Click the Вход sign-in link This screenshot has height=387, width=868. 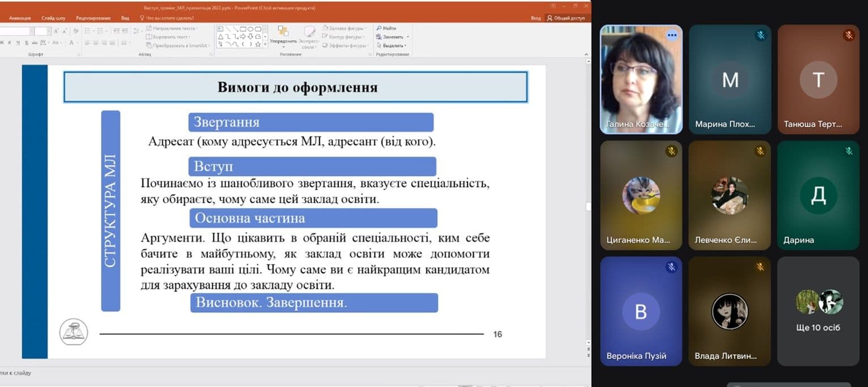click(536, 18)
